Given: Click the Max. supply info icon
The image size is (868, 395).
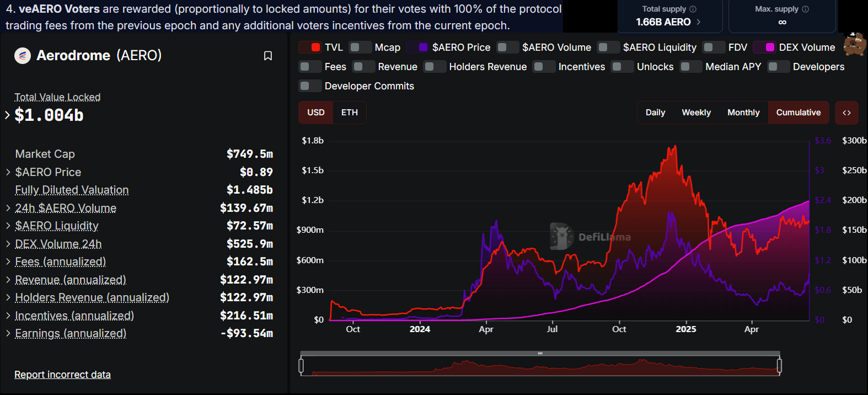Looking at the screenshot, I should [806, 9].
